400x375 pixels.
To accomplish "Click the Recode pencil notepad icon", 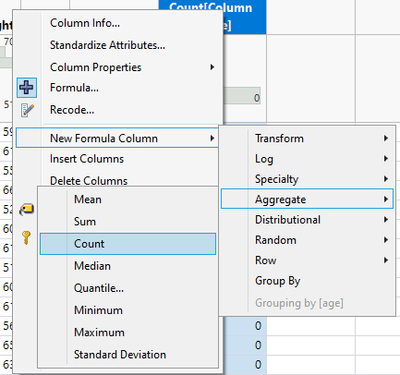I will [27, 110].
